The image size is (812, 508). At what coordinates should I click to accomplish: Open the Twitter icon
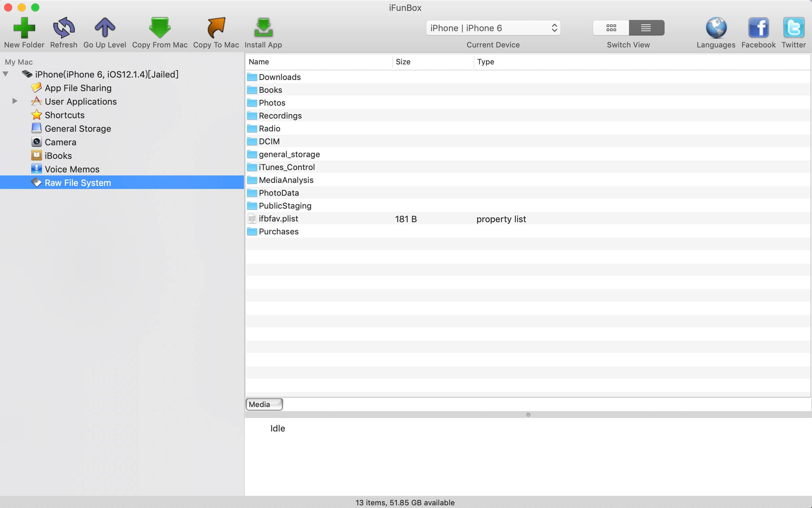coord(794,27)
